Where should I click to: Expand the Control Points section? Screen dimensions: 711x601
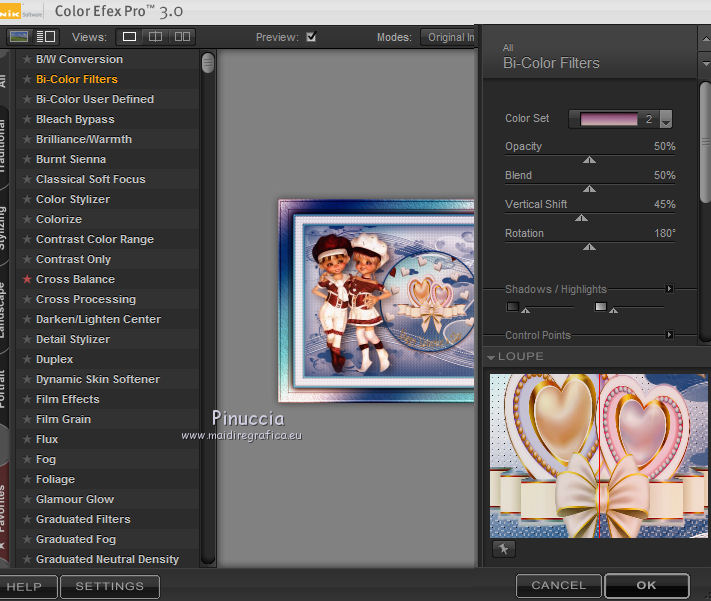click(x=669, y=335)
